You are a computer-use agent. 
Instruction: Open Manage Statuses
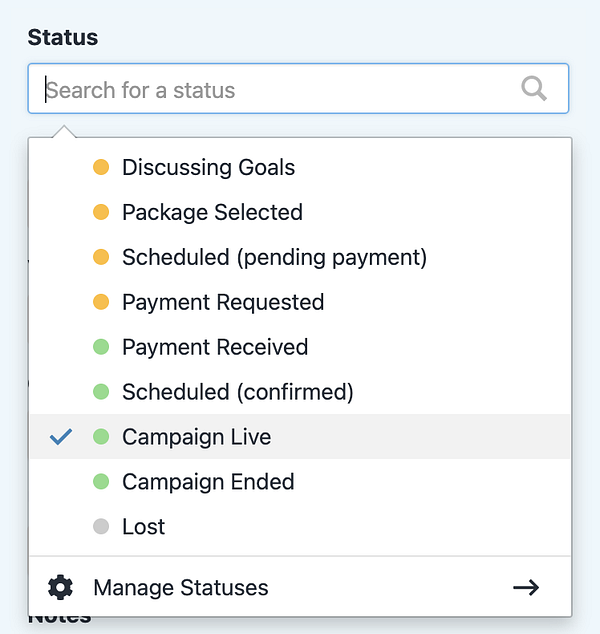click(181, 587)
